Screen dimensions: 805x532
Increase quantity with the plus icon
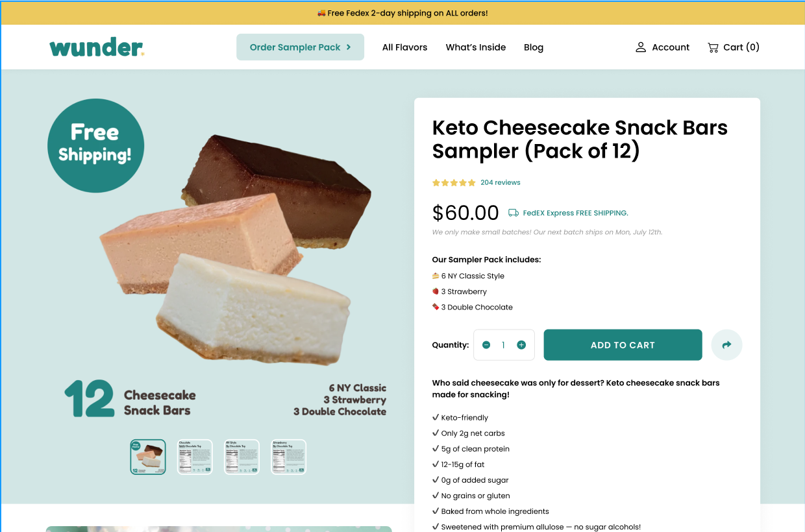521,345
